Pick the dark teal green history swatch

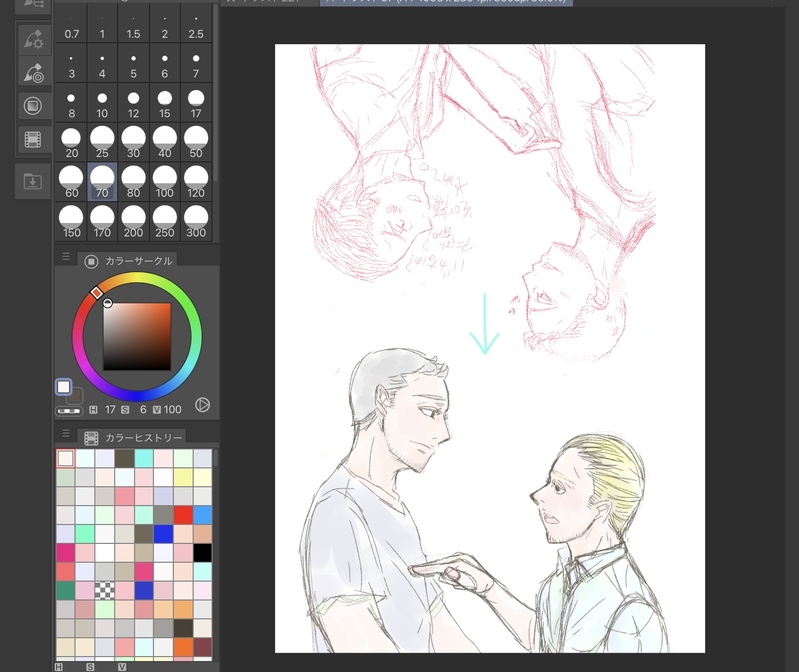pos(65,590)
